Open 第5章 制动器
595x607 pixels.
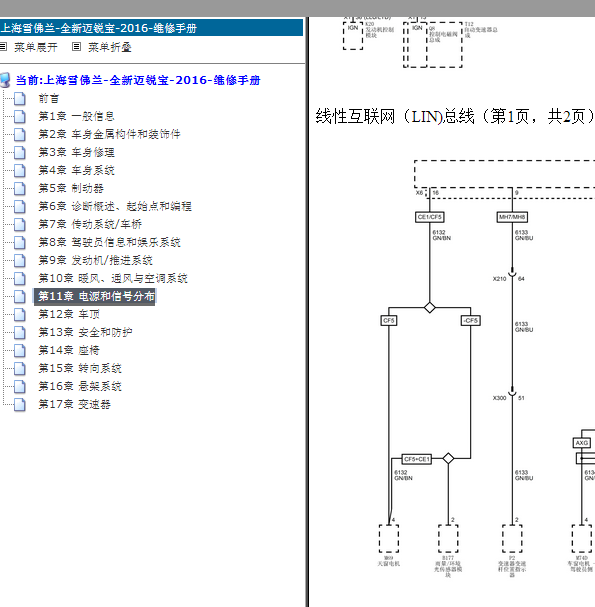[x=71, y=188]
